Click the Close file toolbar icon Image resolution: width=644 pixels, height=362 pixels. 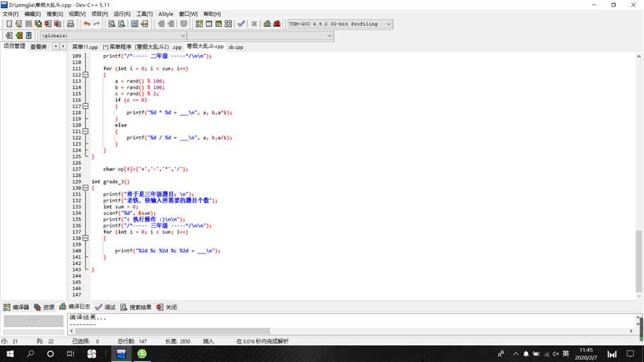(x=48, y=24)
